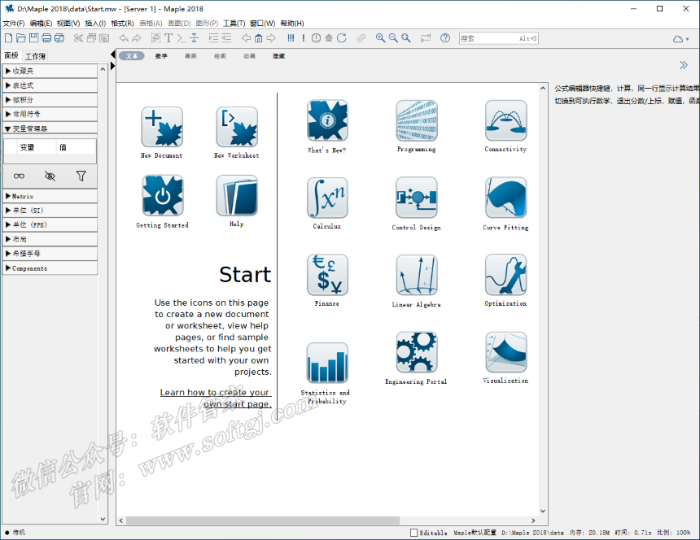Expand the 收藏夹 palette
The height and width of the screenshot is (540, 700).
[50, 71]
